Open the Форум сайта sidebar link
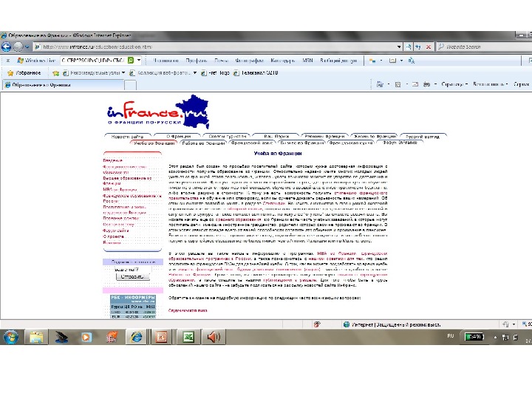The width and height of the screenshot is (532, 399). (116, 231)
